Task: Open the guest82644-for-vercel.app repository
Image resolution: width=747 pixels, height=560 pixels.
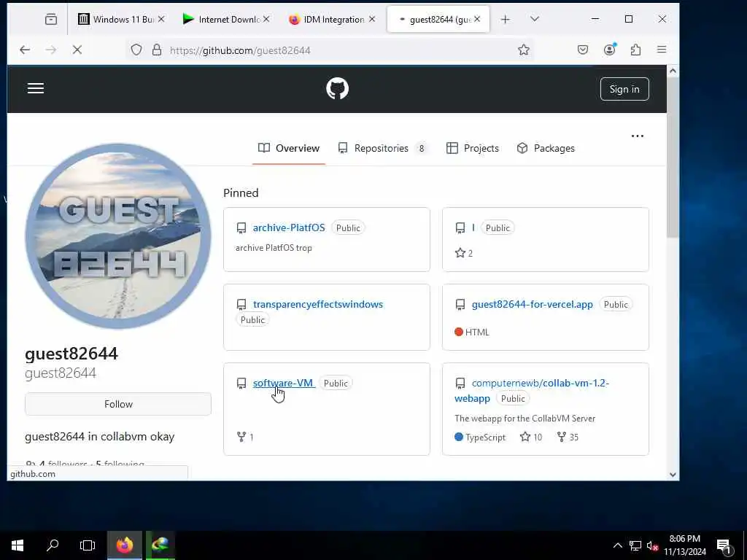Action: pos(532,304)
